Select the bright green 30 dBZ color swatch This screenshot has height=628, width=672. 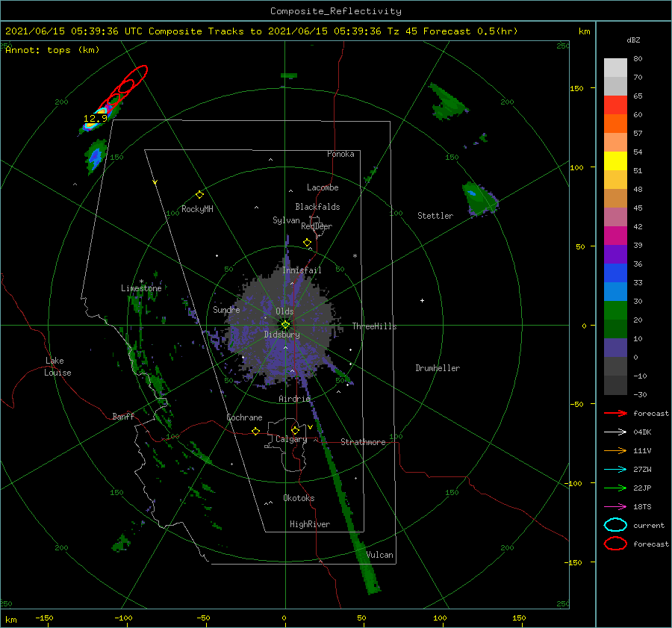[x=615, y=311]
